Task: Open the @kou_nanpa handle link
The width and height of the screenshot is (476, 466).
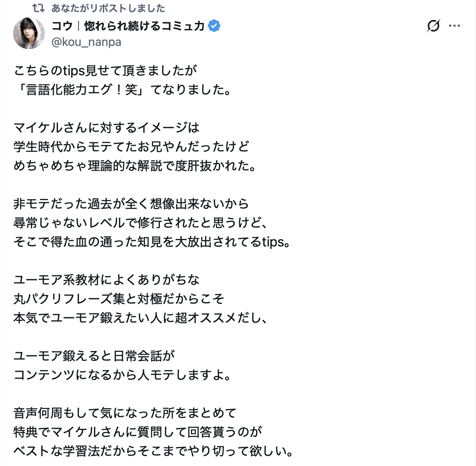Action: (86, 42)
